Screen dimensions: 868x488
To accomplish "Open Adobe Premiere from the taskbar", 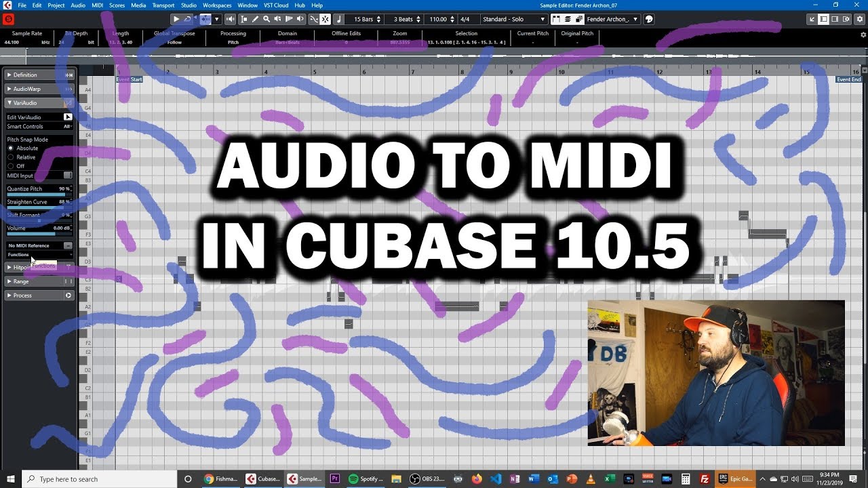I will tap(335, 479).
